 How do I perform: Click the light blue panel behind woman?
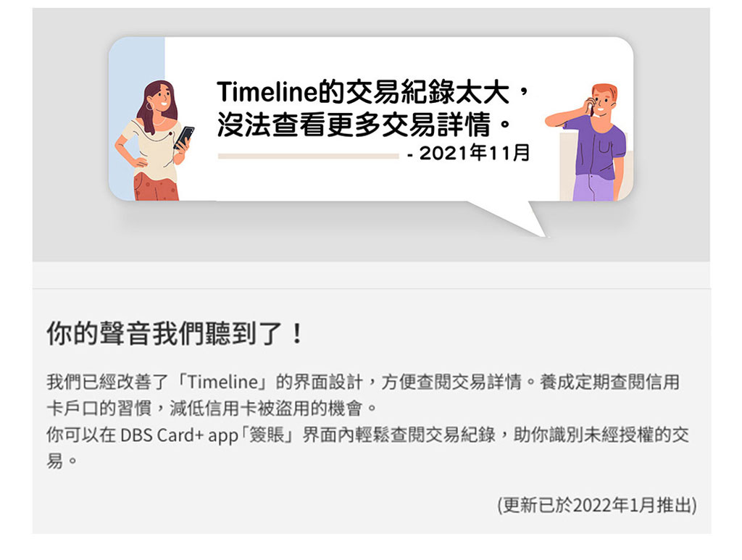point(136,118)
